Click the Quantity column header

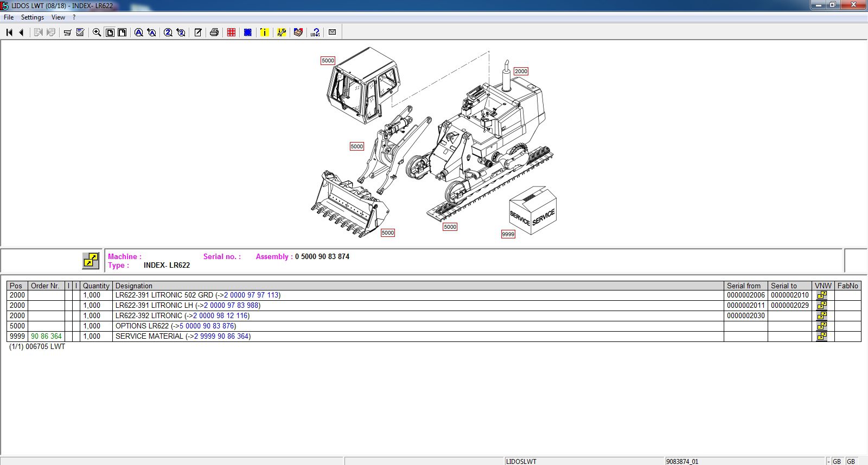tap(96, 286)
